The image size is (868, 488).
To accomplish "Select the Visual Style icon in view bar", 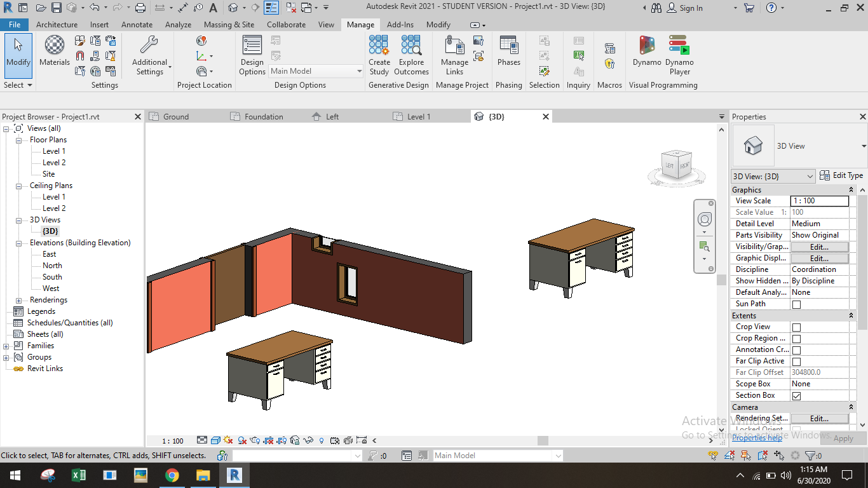I will 214,440.
